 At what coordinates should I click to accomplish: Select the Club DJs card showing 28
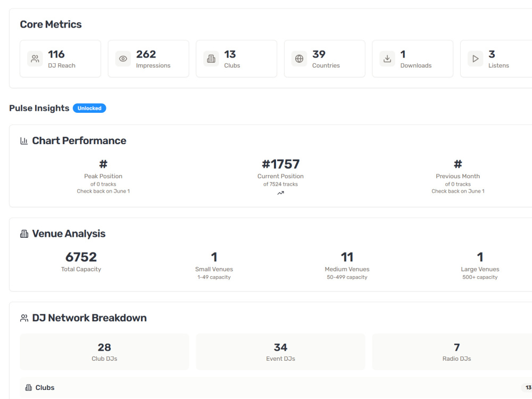tap(104, 352)
